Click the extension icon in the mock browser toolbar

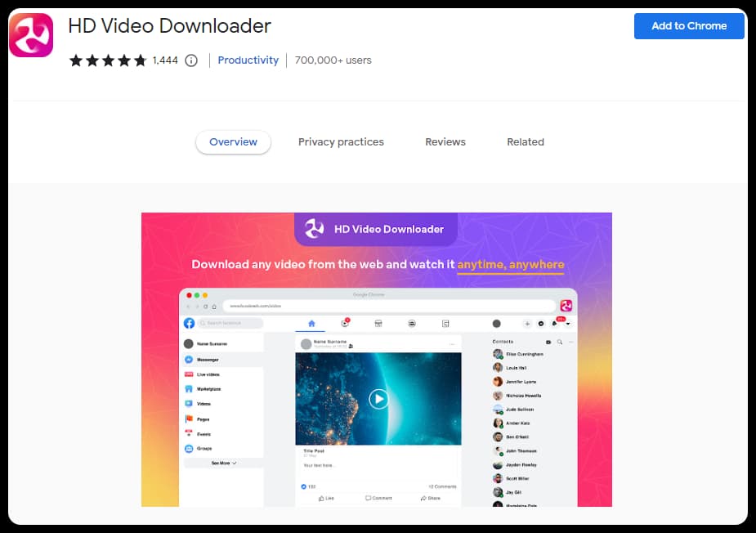[x=566, y=305]
